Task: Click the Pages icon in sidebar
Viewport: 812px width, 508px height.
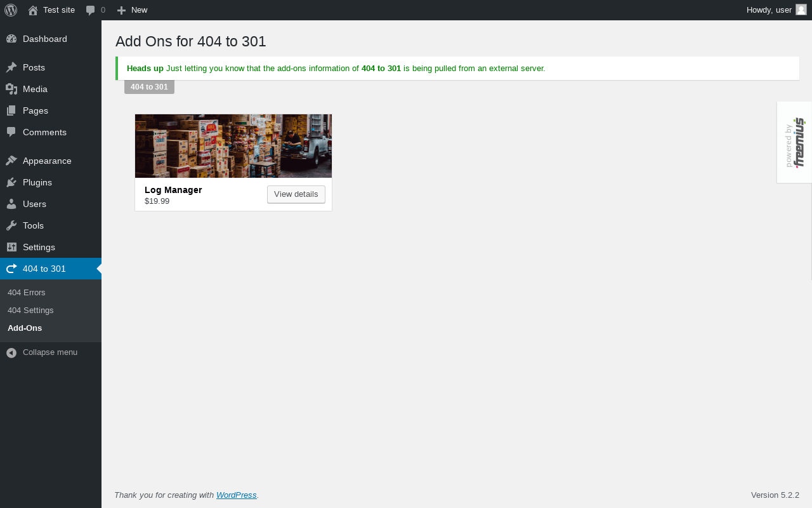Action: pyautogui.click(x=11, y=110)
